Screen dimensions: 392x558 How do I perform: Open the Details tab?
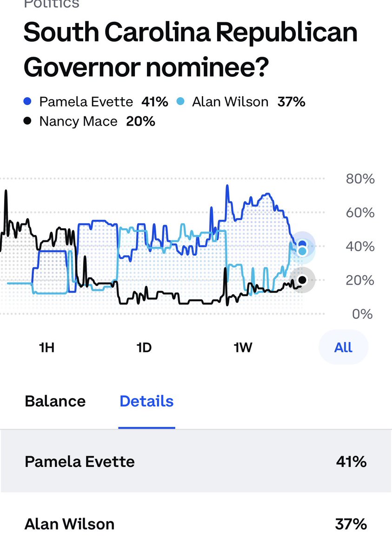click(x=146, y=401)
